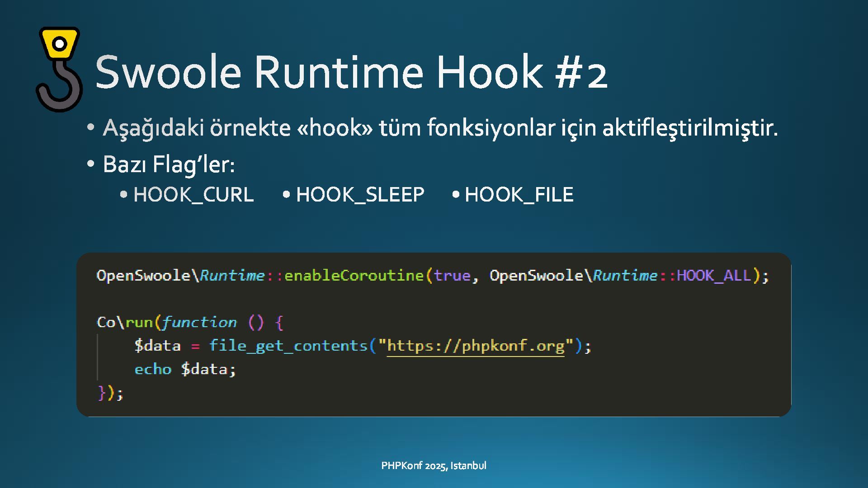
Task: Click the 'echo $data;' code line
Action: tap(185, 370)
